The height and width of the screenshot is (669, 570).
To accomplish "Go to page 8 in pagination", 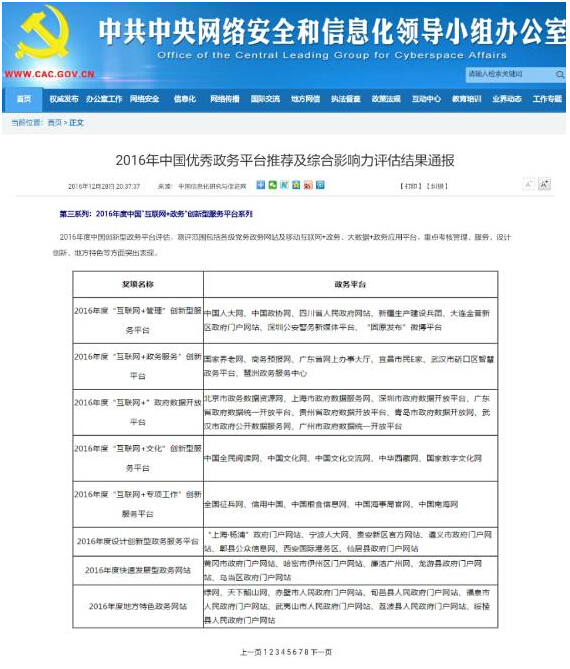I will pos(307,652).
